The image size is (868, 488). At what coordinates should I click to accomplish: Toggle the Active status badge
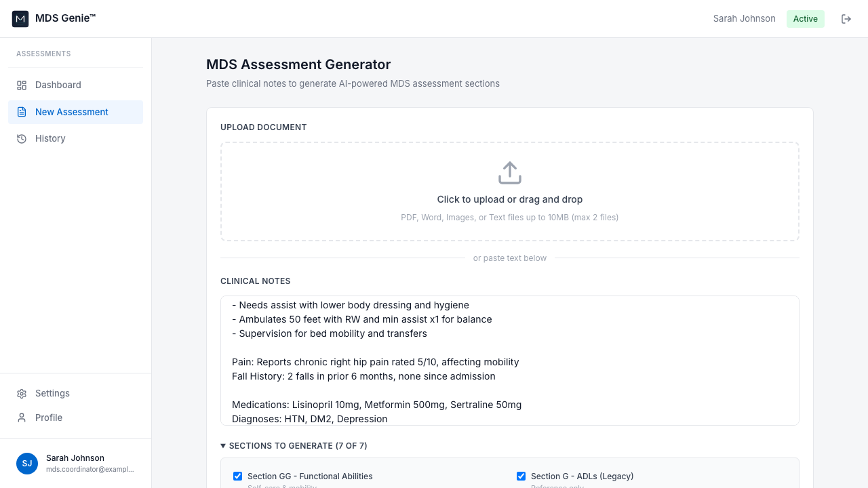click(805, 18)
